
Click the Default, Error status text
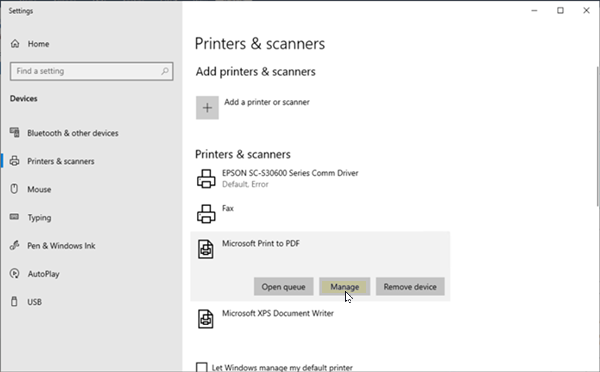245,184
